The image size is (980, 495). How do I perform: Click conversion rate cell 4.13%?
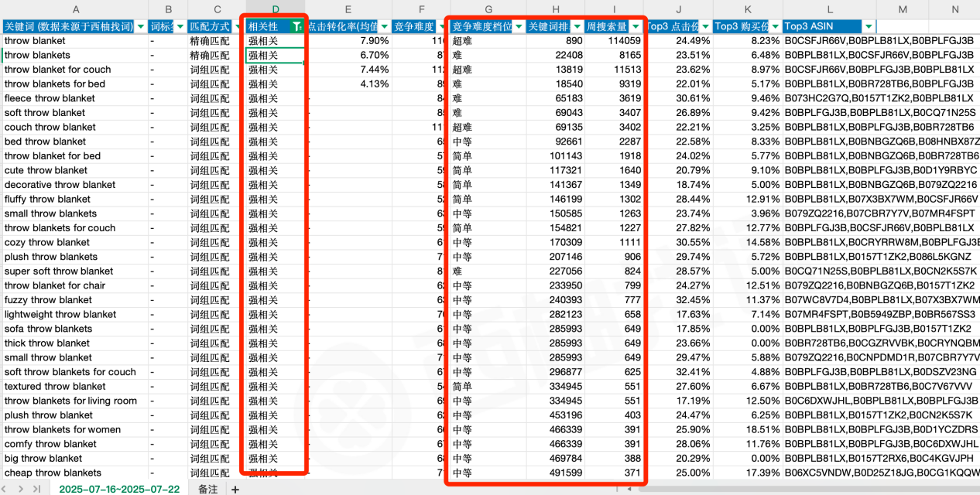[348, 84]
